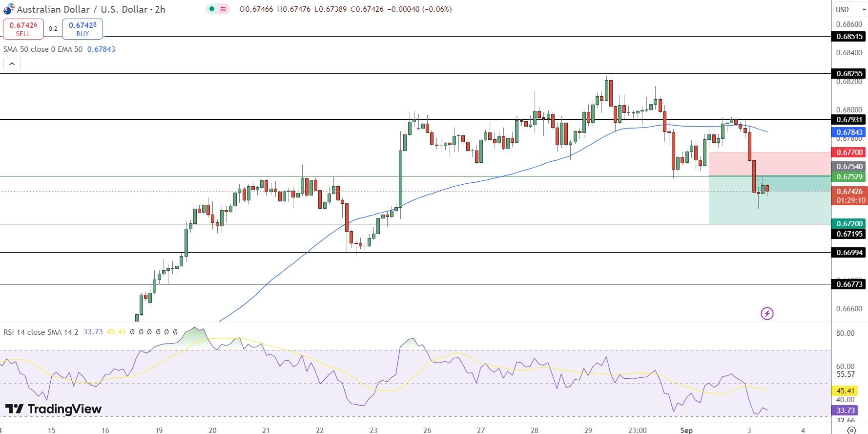868x434 pixels.
Task: Click the market status green dot indicator
Action: [211, 9]
